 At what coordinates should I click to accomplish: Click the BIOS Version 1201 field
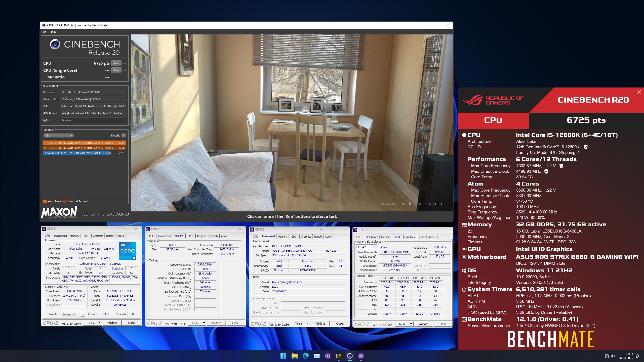(308, 287)
